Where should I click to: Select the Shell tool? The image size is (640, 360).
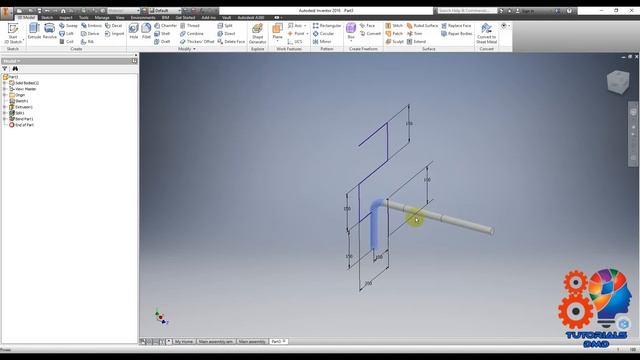[x=162, y=33]
